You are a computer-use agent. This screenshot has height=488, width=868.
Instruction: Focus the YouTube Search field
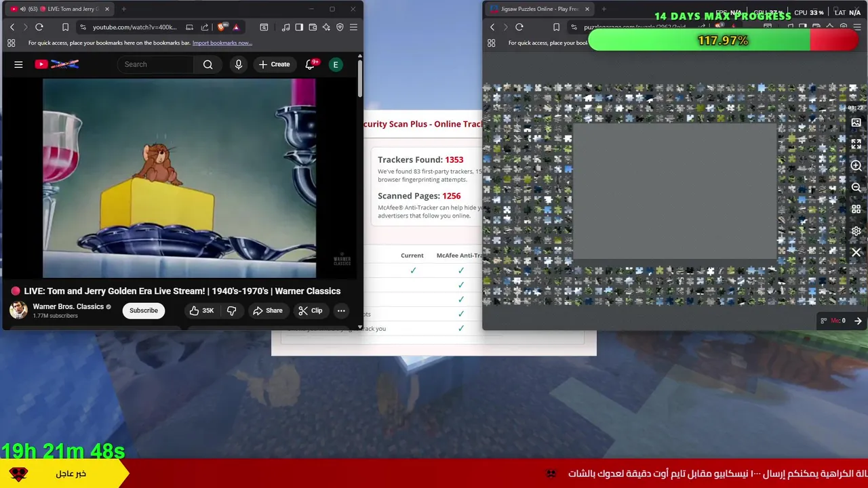pyautogui.click(x=155, y=64)
